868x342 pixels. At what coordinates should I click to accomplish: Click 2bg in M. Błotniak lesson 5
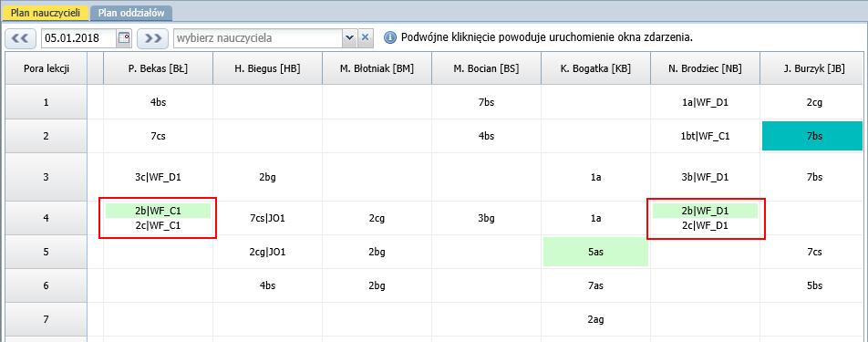click(x=377, y=252)
